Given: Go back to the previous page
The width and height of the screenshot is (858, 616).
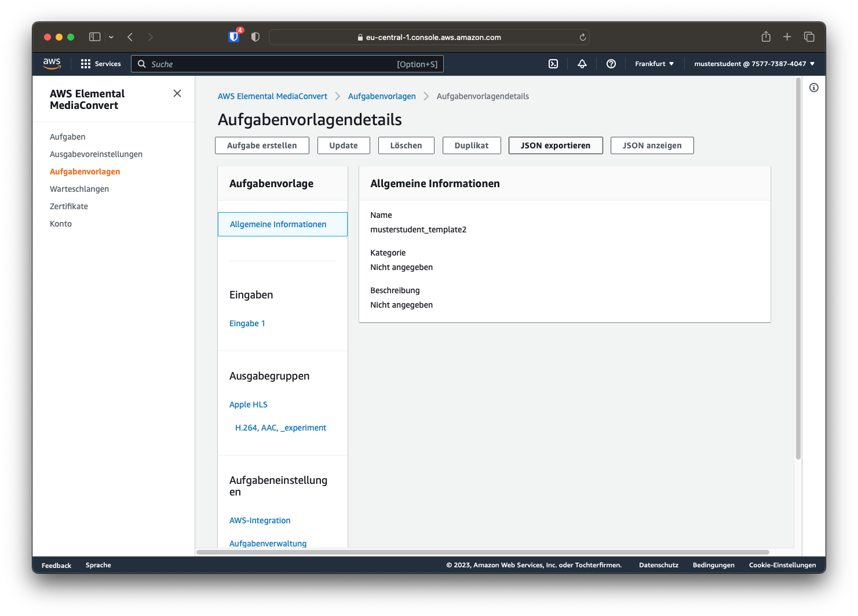Looking at the screenshot, I should pos(130,37).
